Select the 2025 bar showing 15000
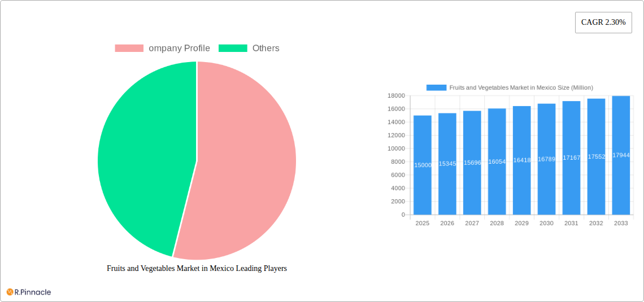 tap(423, 165)
